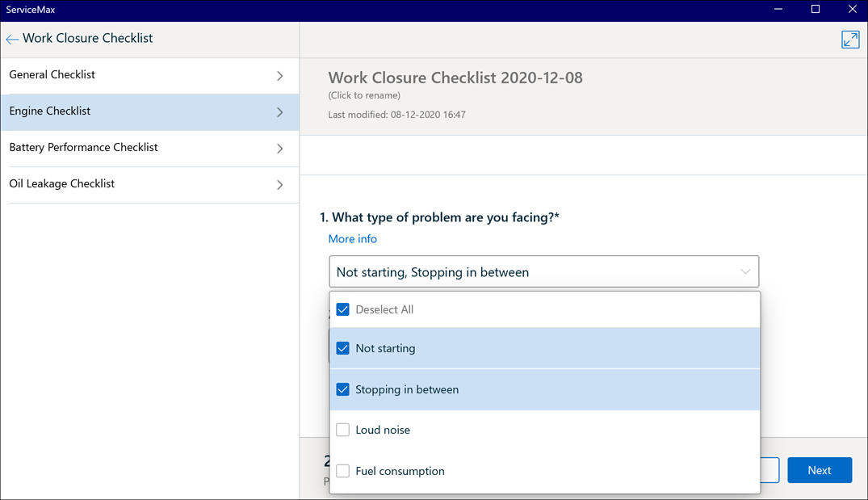The image size is (868, 500).
Task: Open General Checklist chevron arrow
Action: (x=280, y=76)
